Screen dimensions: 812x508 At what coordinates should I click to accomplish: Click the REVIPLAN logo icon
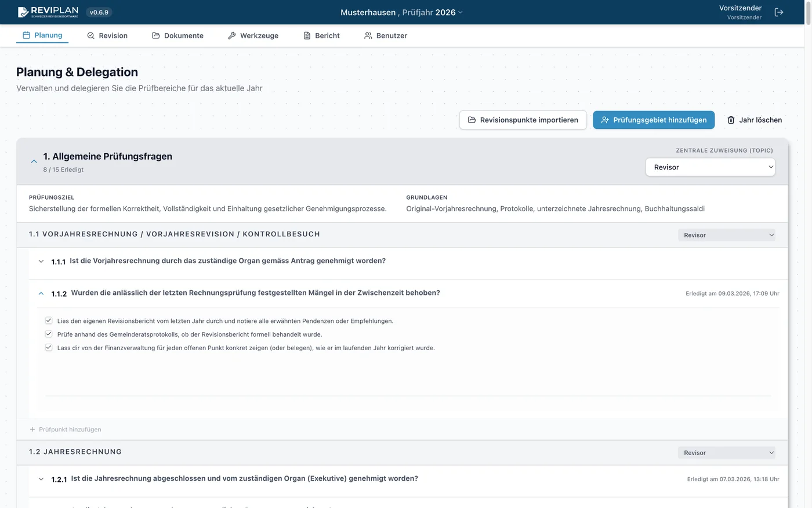(x=23, y=12)
